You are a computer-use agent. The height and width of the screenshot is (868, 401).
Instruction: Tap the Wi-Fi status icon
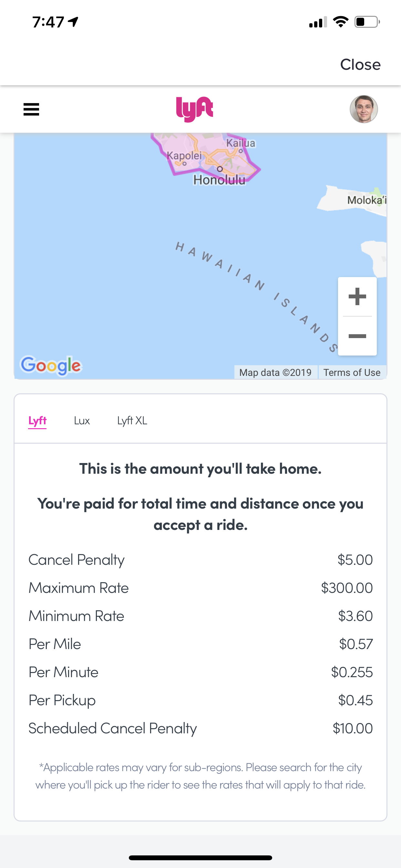tap(340, 22)
